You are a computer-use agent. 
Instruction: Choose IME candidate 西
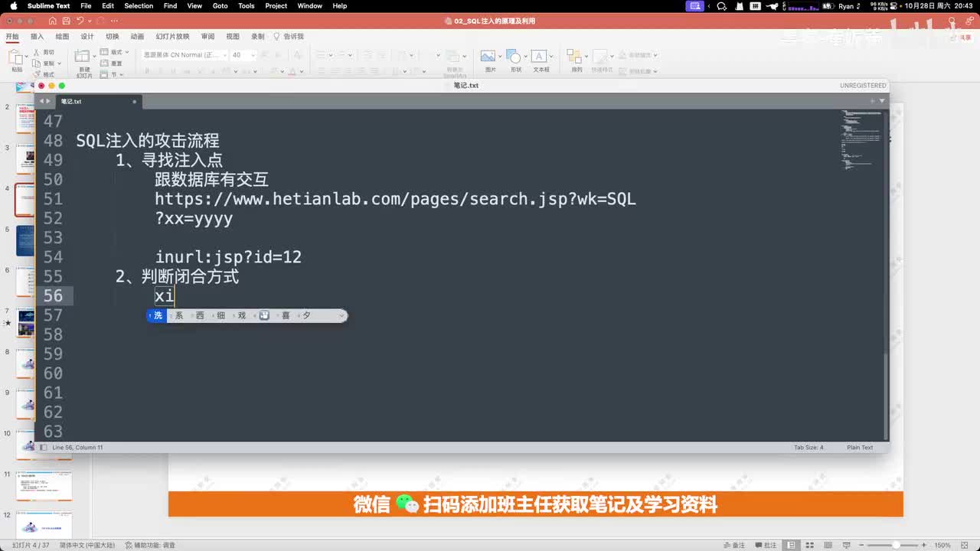[x=200, y=315]
